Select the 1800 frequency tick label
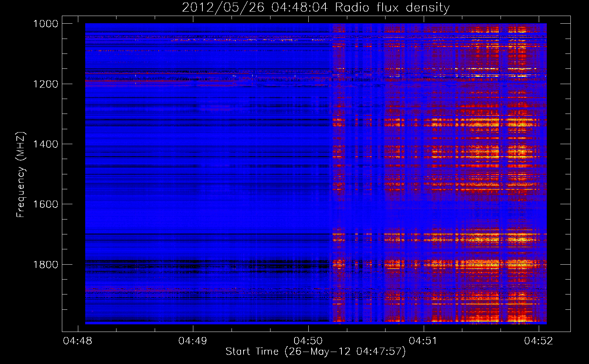 pos(46,265)
